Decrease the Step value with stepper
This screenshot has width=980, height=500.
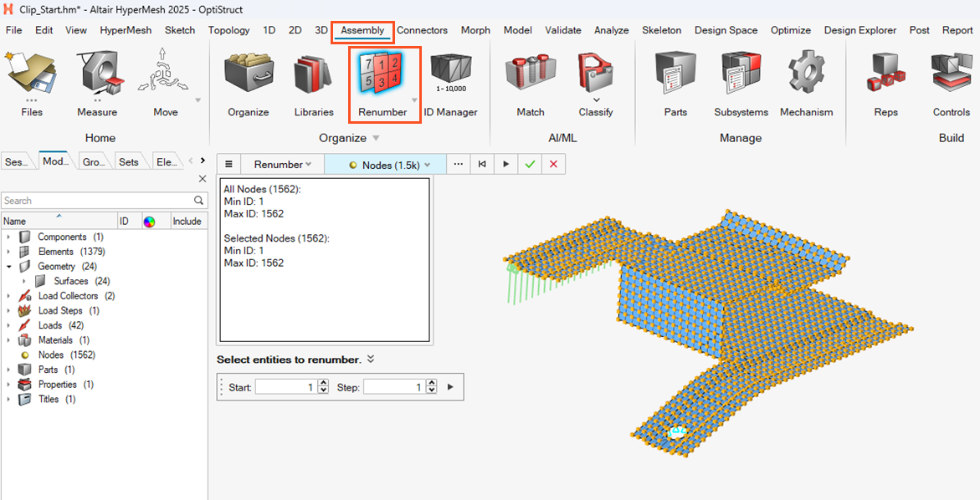[431, 390]
